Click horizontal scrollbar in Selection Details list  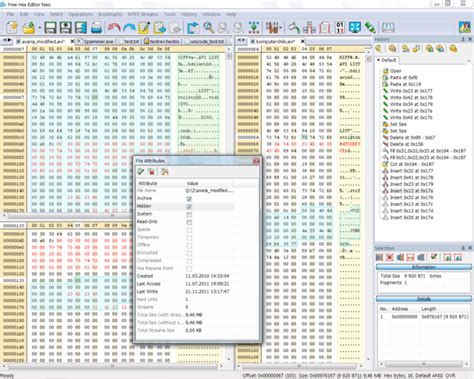pyautogui.click(x=424, y=364)
